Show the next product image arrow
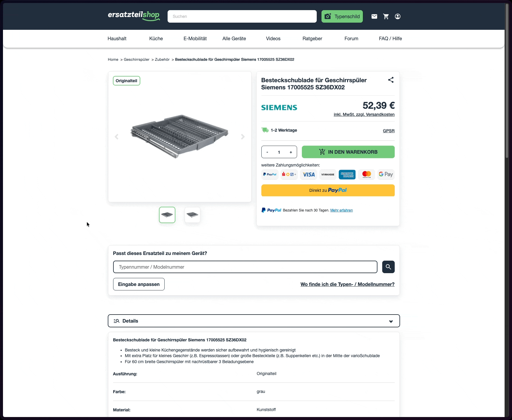Viewport: 512px width, 420px height. tap(243, 137)
